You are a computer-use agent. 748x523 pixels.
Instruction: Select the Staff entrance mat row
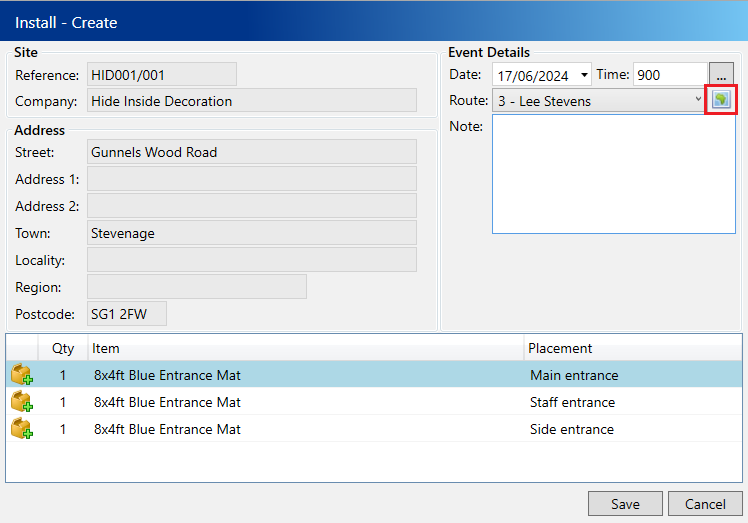300,403
